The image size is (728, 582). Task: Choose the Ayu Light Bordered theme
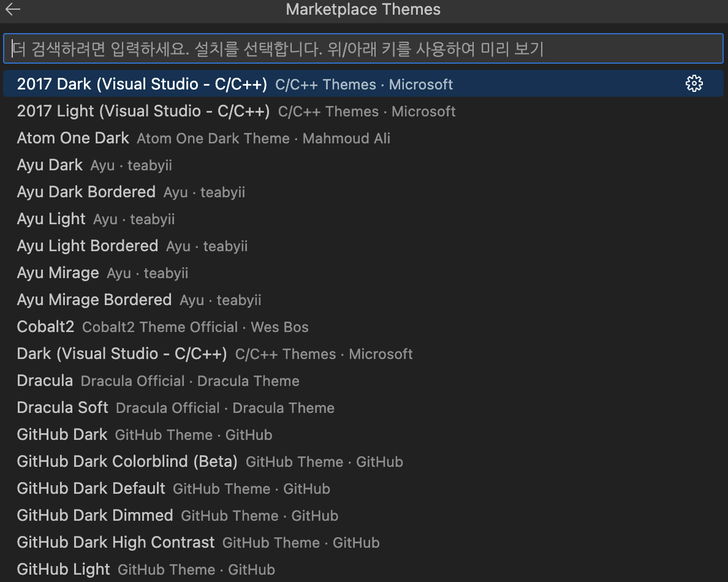click(88, 246)
